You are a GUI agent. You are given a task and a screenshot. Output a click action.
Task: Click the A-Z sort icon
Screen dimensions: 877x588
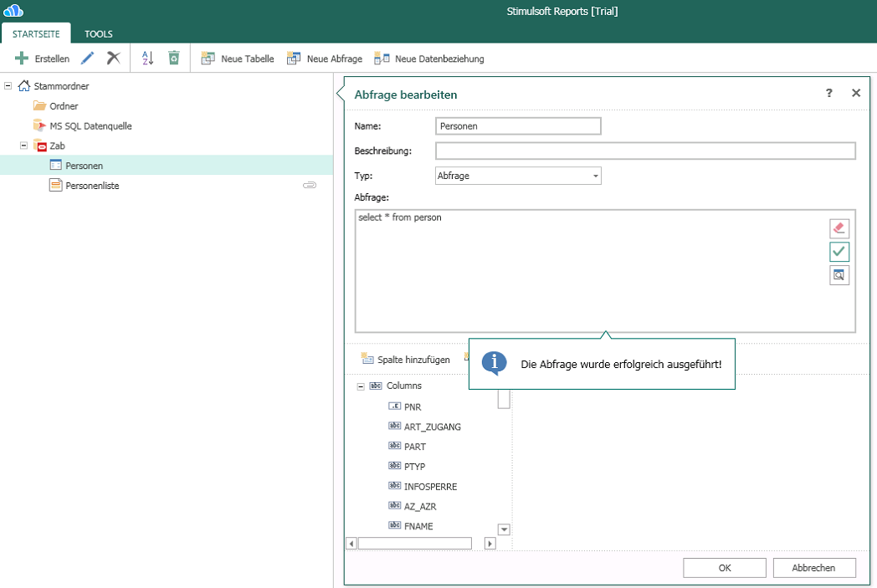(147, 59)
